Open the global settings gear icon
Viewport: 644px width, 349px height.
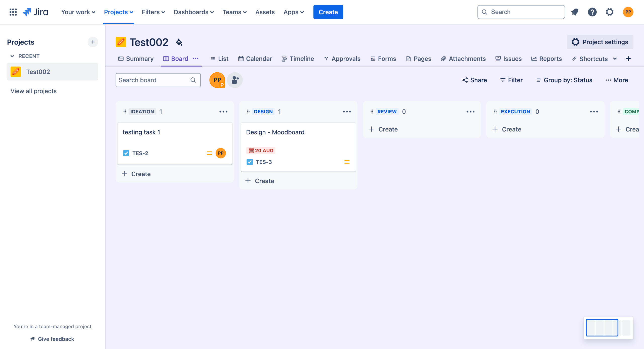[x=610, y=12]
